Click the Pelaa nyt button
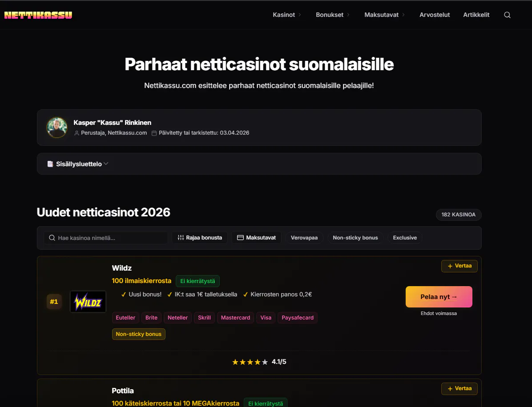The image size is (532, 407). coord(439,297)
